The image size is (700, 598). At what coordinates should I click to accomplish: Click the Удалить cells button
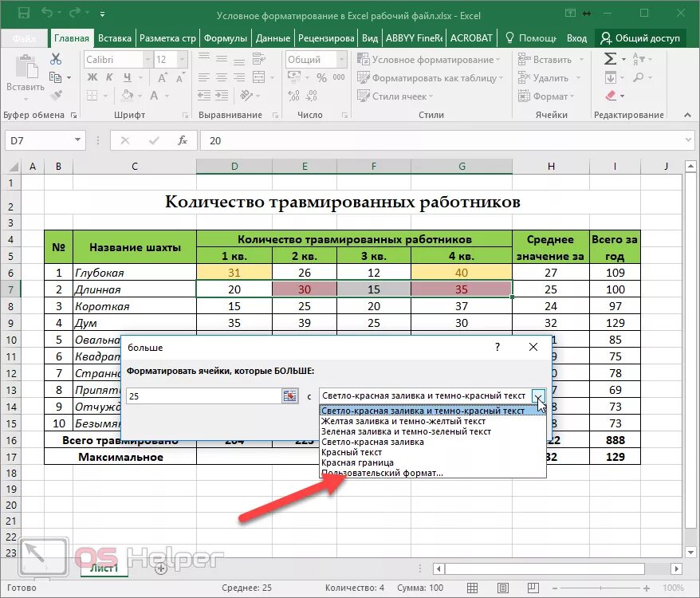tap(549, 77)
